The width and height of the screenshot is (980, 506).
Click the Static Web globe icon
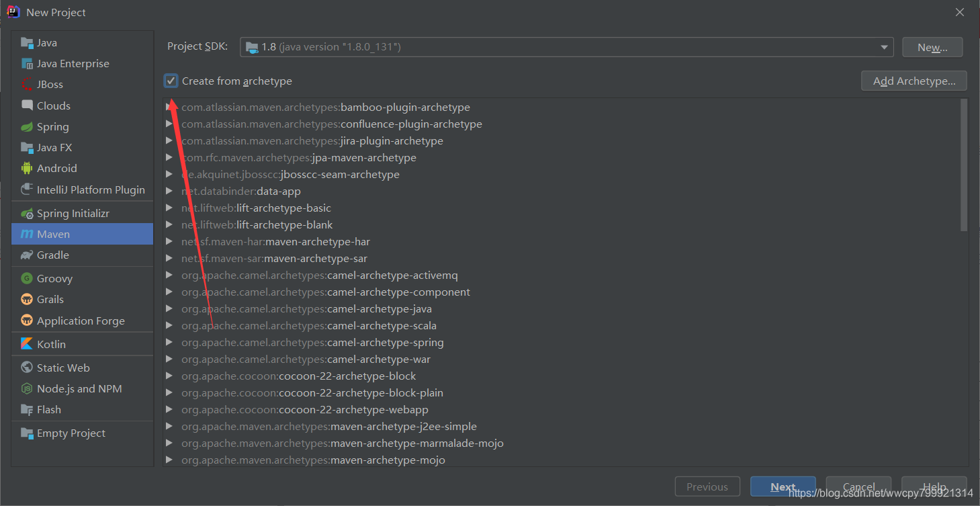(x=27, y=368)
